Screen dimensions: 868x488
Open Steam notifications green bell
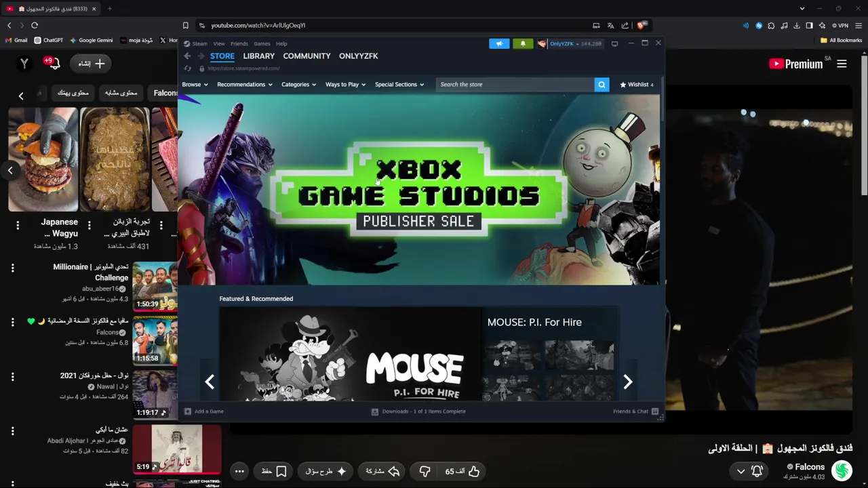point(523,43)
